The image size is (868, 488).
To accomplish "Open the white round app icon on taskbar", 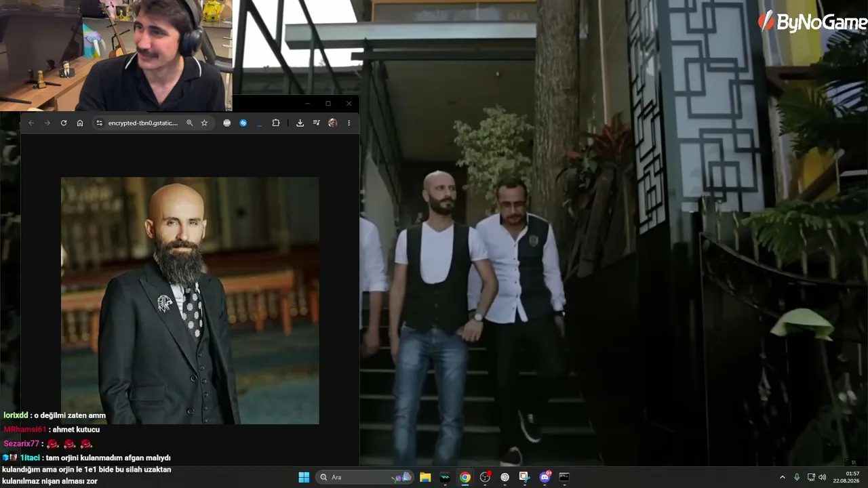I will (x=505, y=477).
